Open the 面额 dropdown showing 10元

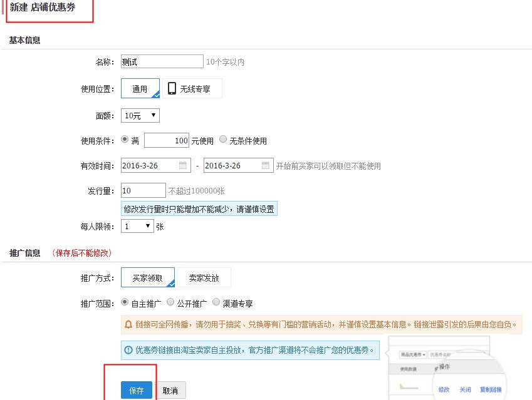click(140, 115)
